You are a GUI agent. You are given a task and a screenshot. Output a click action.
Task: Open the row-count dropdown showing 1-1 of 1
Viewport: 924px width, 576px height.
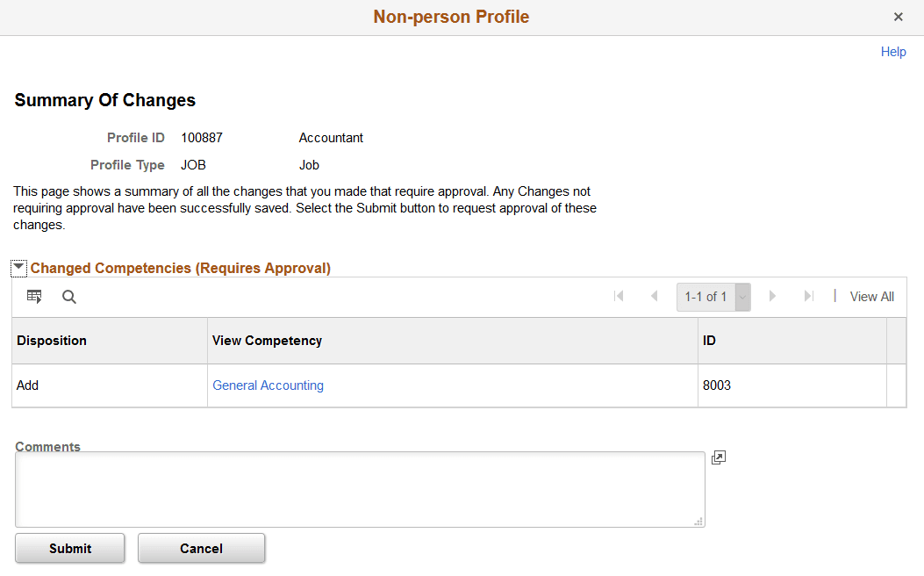tap(741, 297)
